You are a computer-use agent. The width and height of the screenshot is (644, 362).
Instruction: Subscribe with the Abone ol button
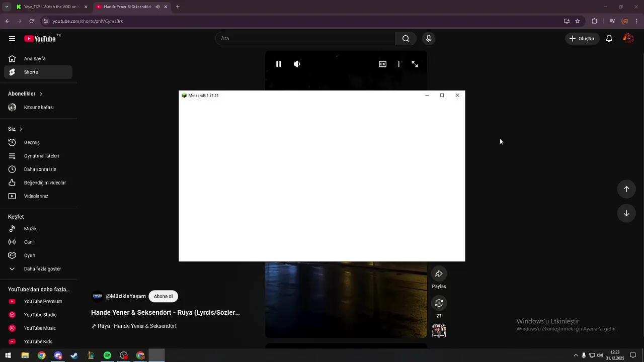pyautogui.click(x=163, y=296)
